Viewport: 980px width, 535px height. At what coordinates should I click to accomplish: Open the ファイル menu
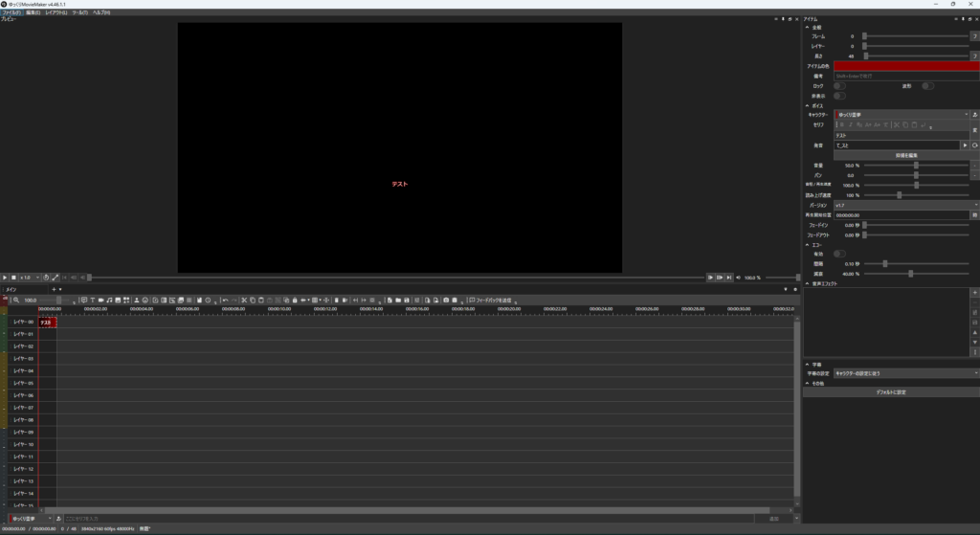[x=11, y=12]
